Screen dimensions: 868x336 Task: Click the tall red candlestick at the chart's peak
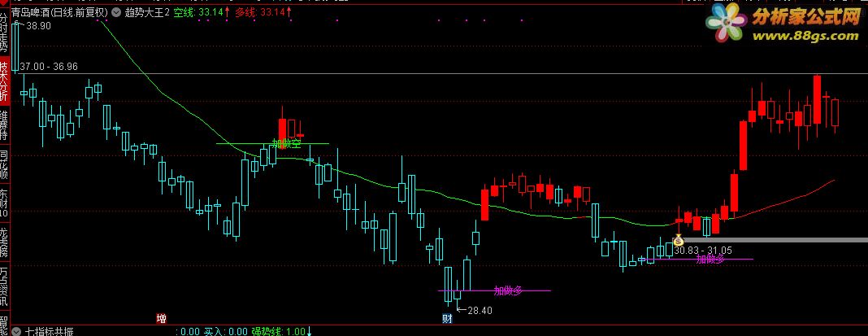click(817, 100)
